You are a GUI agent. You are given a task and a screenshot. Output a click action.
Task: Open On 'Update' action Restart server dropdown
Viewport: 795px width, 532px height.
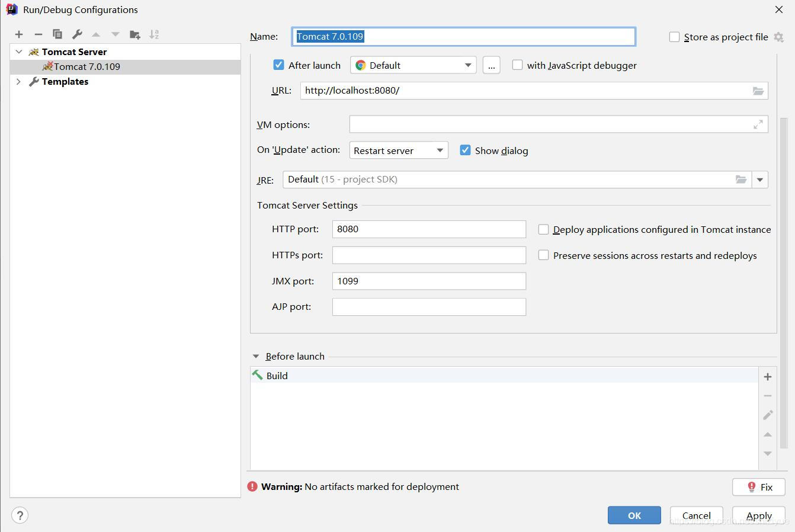(x=399, y=150)
